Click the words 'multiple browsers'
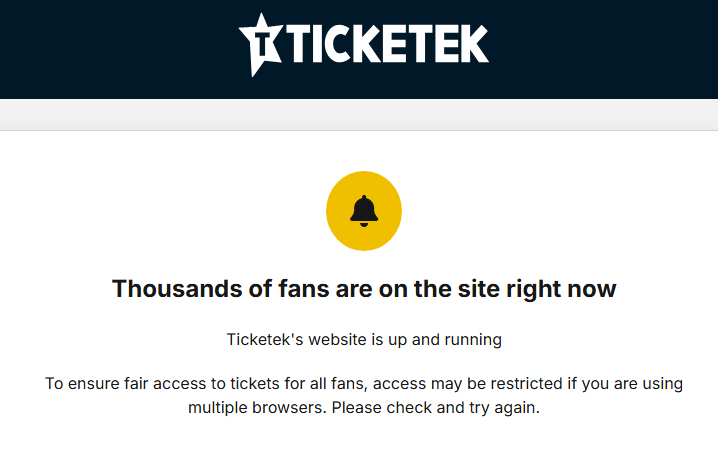The image size is (718, 451). click(x=256, y=408)
